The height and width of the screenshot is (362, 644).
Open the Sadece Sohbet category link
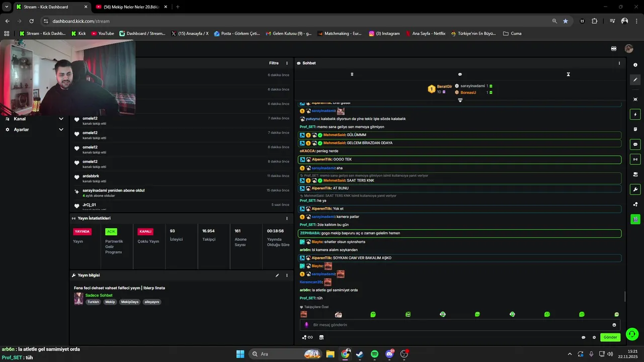[99, 296]
